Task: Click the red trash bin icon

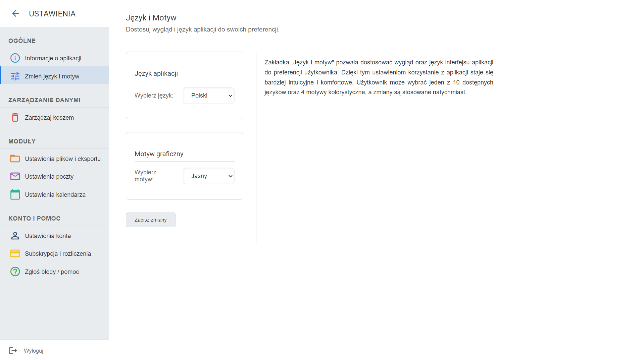Action: click(x=15, y=117)
